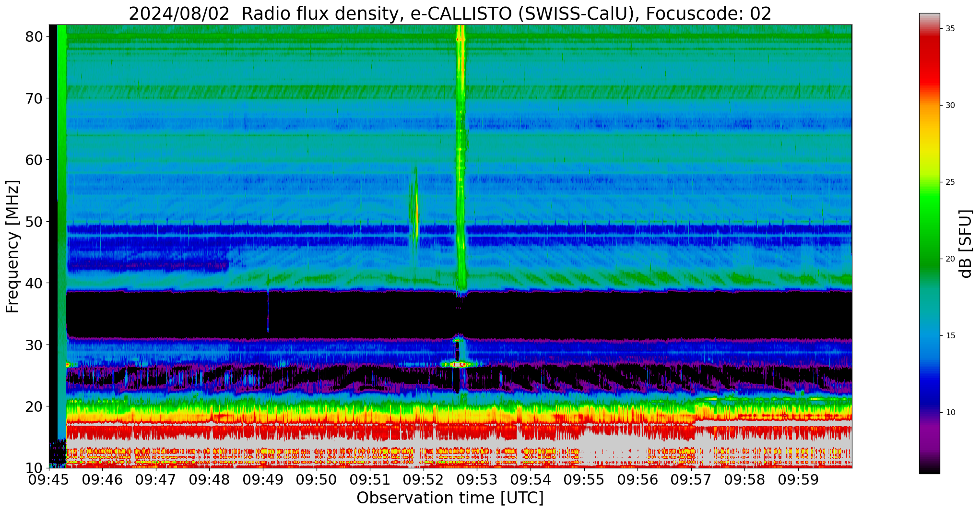Click the 09:58 time tick label

[x=744, y=479]
